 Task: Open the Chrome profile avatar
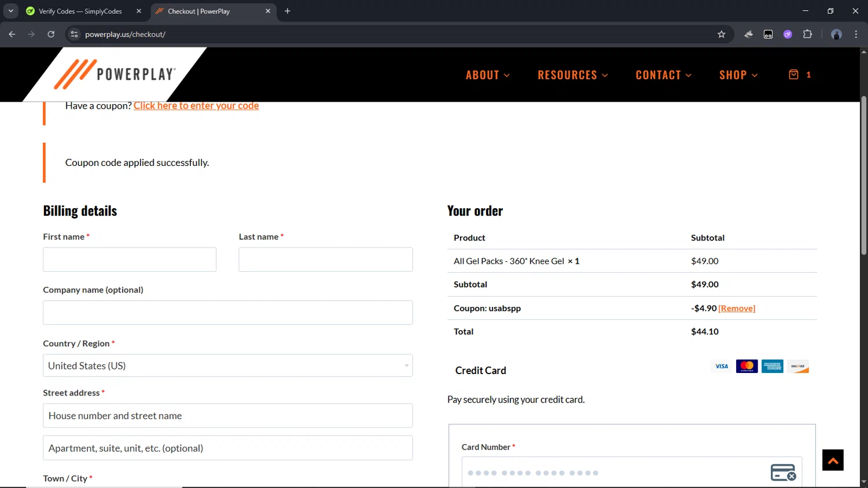click(836, 34)
